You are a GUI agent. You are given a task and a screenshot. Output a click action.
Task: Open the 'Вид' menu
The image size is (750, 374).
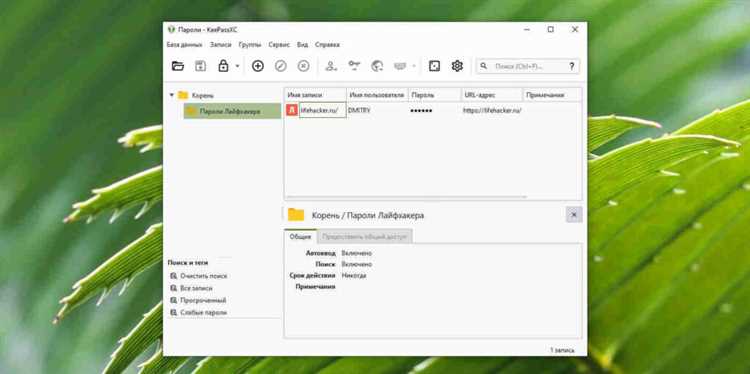click(302, 44)
